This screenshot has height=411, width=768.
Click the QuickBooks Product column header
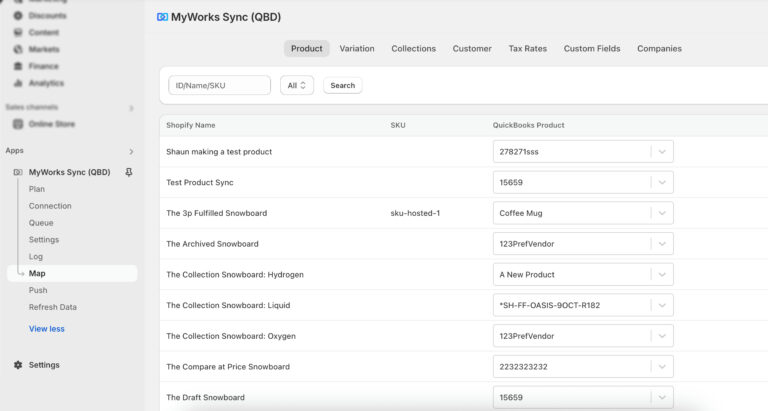[528, 125]
